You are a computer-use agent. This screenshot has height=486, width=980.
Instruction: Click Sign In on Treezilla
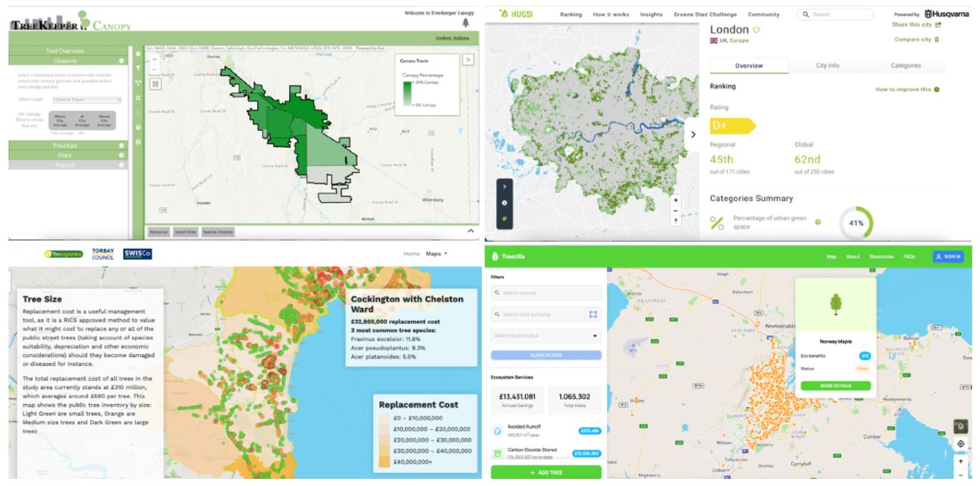point(948,256)
